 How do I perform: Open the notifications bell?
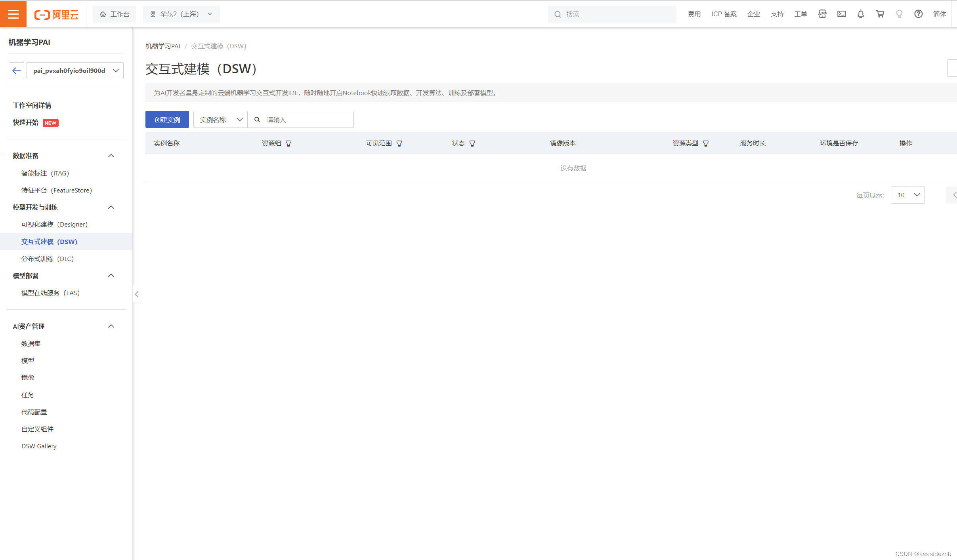(860, 14)
